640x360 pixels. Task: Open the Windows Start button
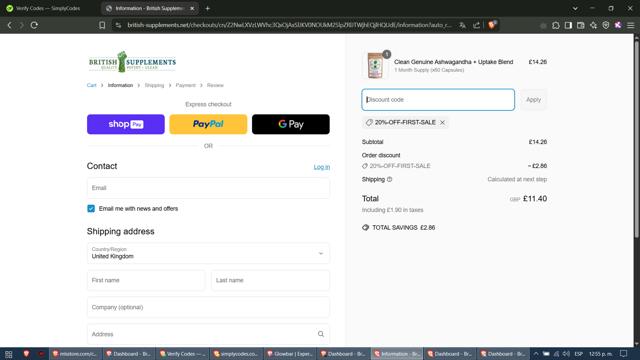(9, 354)
